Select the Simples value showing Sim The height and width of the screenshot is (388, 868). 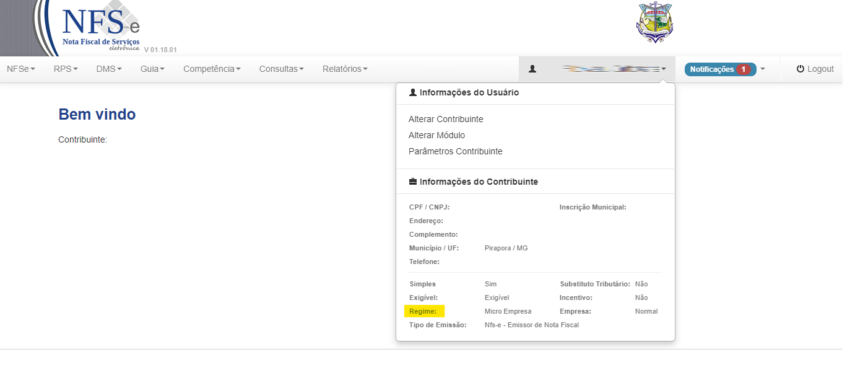[489, 283]
